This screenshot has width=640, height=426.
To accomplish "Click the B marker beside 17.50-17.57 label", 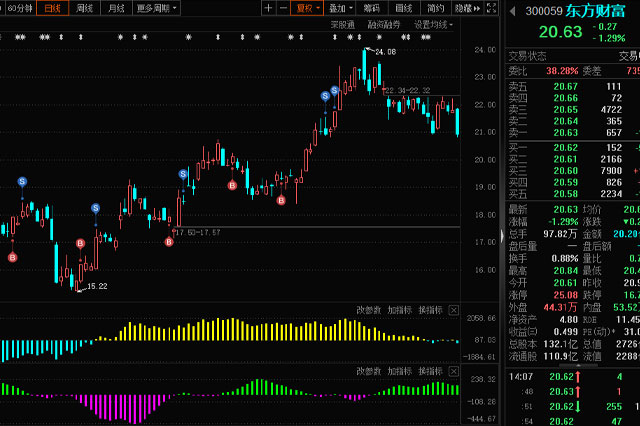I will [x=169, y=242].
